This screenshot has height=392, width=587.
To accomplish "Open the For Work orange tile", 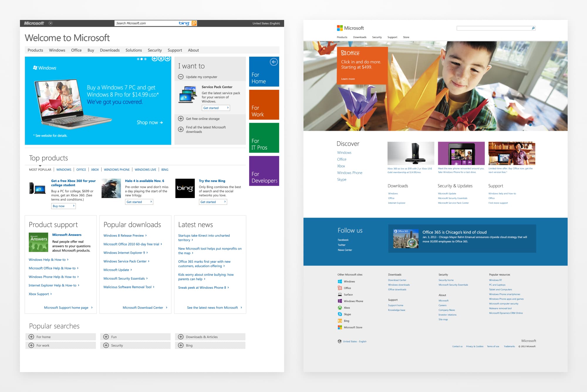I will pos(264,105).
